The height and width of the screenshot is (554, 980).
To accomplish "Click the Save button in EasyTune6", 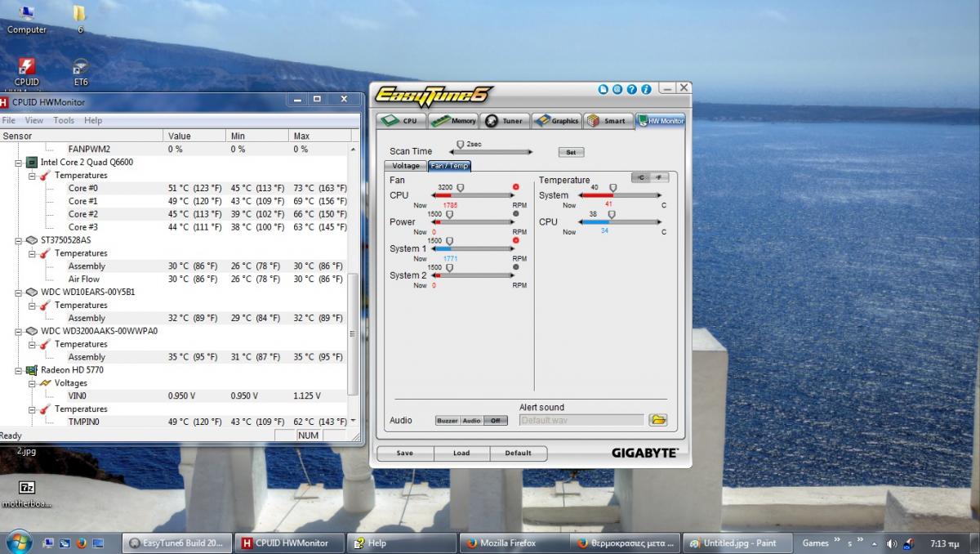I will (405, 453).
